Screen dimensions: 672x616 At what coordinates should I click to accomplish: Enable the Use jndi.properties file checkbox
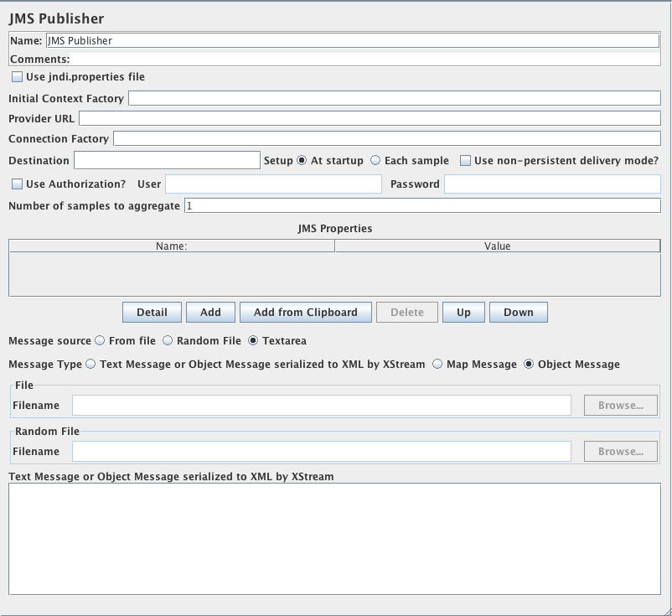pyautogui.click(x=17, y=77)
